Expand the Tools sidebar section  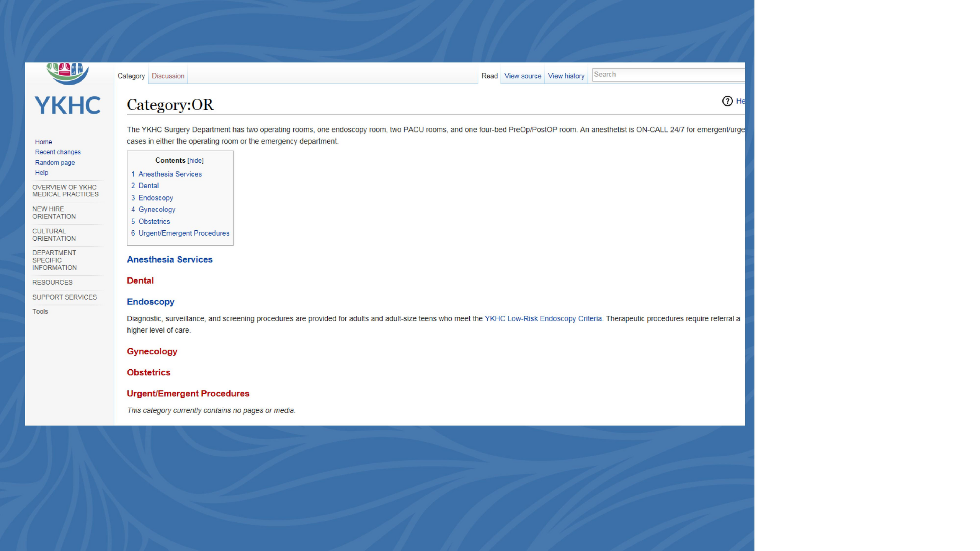40,311
